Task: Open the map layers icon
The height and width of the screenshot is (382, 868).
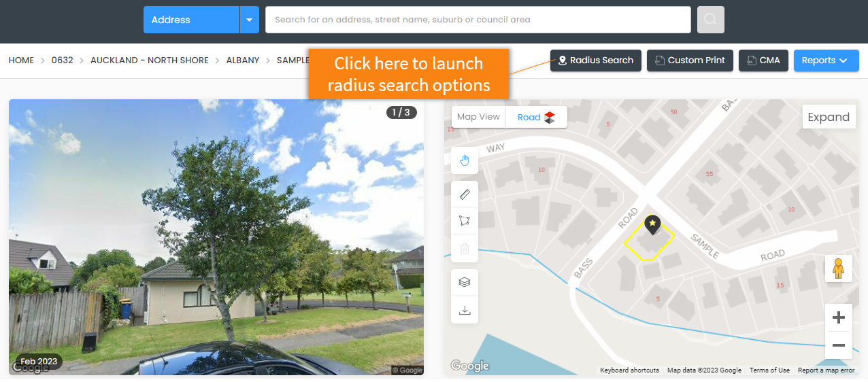Action: tap(465, 283)
